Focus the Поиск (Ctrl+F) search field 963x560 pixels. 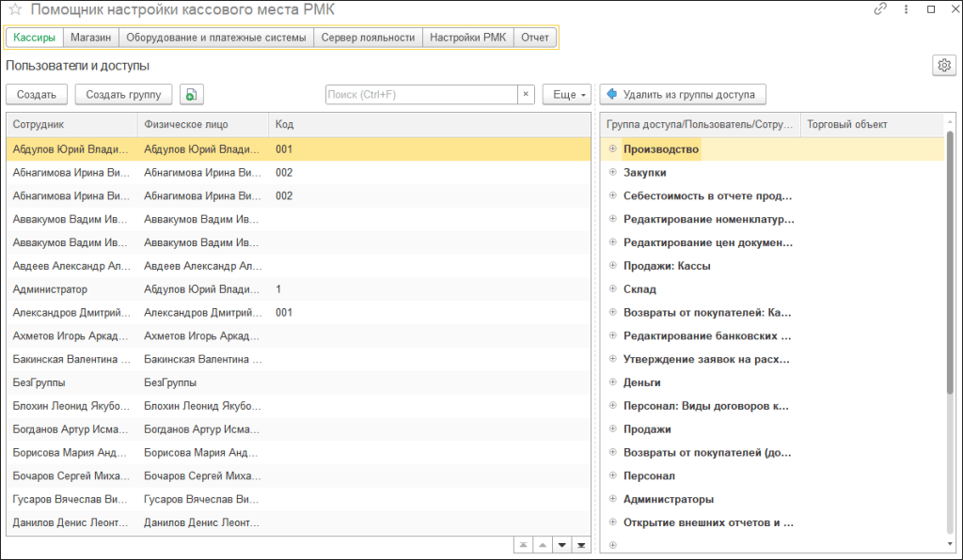[x=421, y=94]
